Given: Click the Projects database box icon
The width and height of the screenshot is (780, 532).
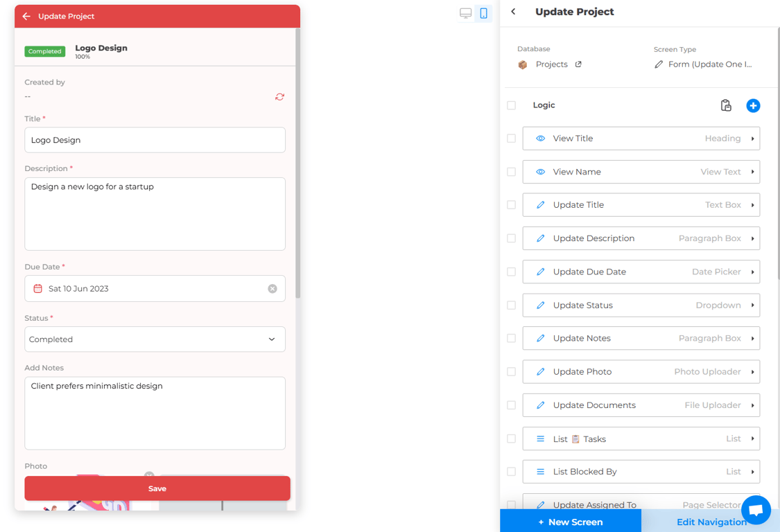Looking at the screenshot, I should (522, 64).
